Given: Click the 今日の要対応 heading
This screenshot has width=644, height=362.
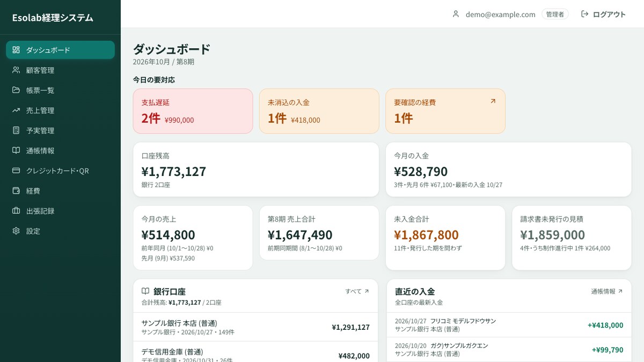Looking at the screenshot, I should (x=154, y=80).
